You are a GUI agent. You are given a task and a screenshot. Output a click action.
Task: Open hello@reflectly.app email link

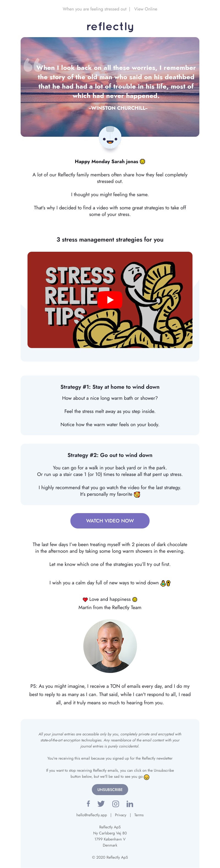click(x=92, y=815)
